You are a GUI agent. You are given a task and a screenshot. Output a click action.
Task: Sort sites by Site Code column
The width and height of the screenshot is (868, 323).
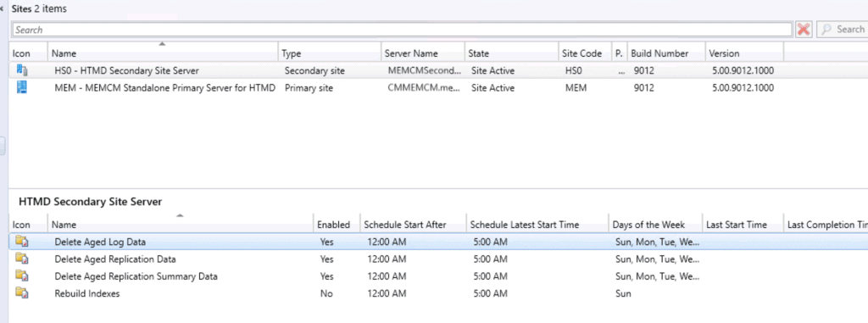(585, 53)
